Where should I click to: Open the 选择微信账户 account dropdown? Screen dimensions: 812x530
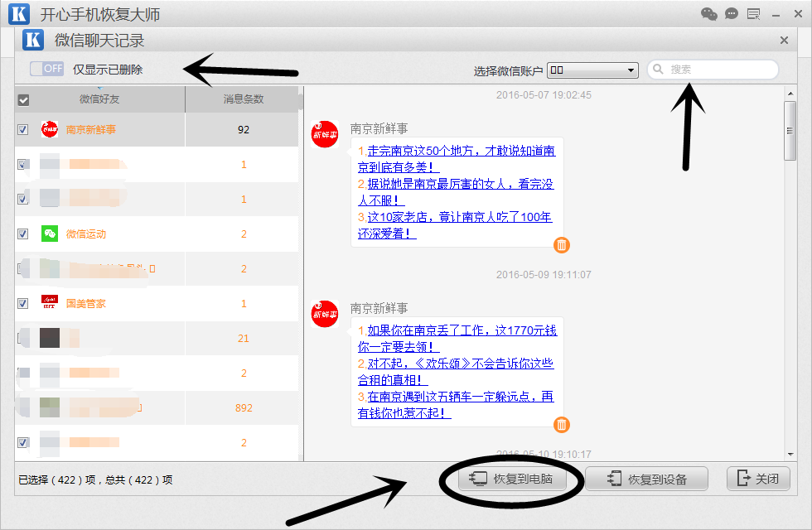[592, 70]
